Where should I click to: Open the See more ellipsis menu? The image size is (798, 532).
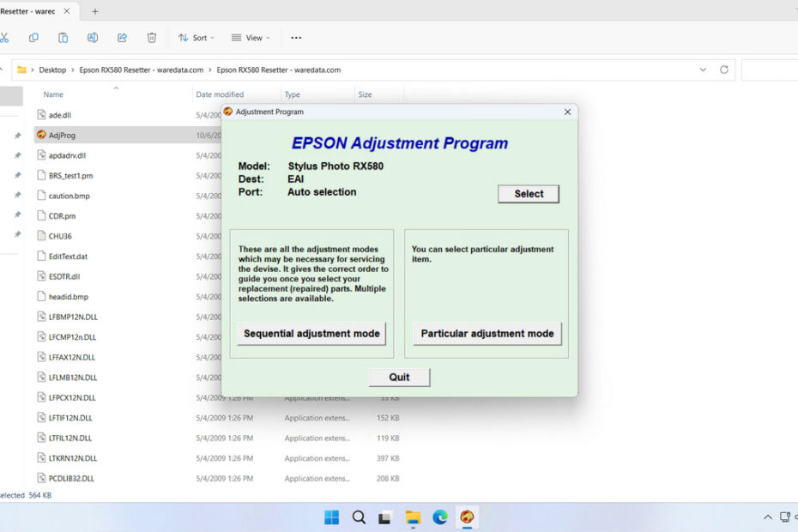click(x=296, y=38)
